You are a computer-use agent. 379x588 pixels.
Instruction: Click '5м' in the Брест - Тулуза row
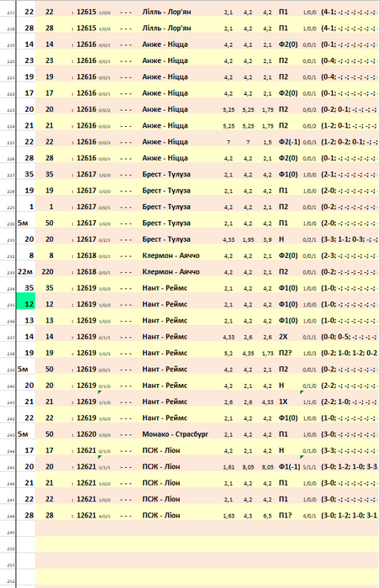click(23, 223)
